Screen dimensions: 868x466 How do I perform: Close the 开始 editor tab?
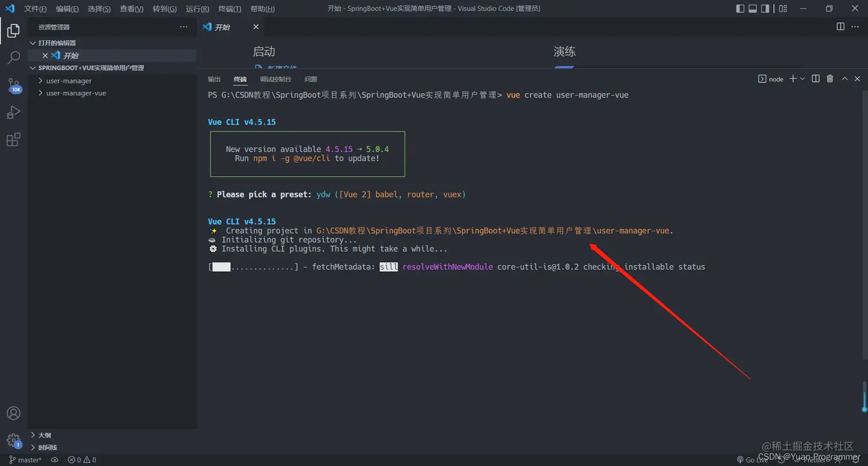point(256,27)
